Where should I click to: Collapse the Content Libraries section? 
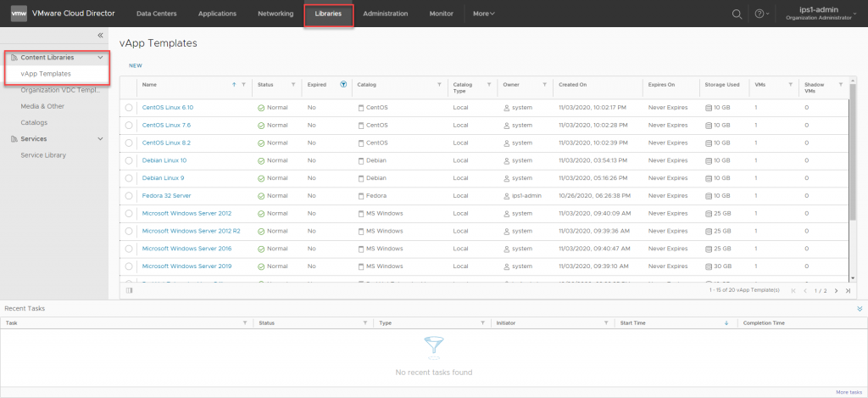[x=101, y=58]
